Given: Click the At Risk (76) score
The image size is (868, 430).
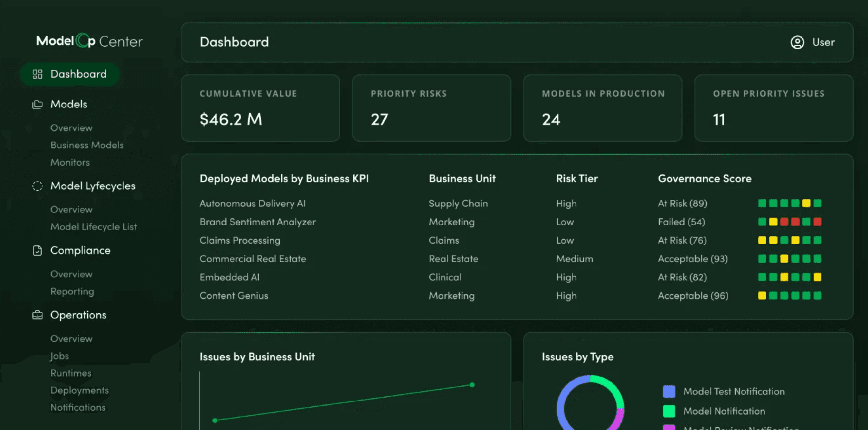Looking at the screenshot, I should click(x=682, y=241).
